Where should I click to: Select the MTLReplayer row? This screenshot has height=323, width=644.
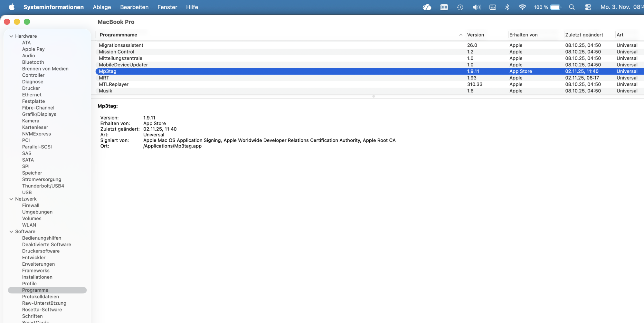[x=370, y=84]
